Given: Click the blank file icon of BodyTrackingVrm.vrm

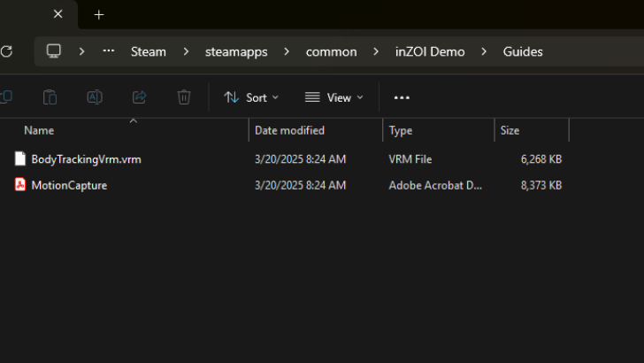Looking at the screenshot, I should 20,158.
